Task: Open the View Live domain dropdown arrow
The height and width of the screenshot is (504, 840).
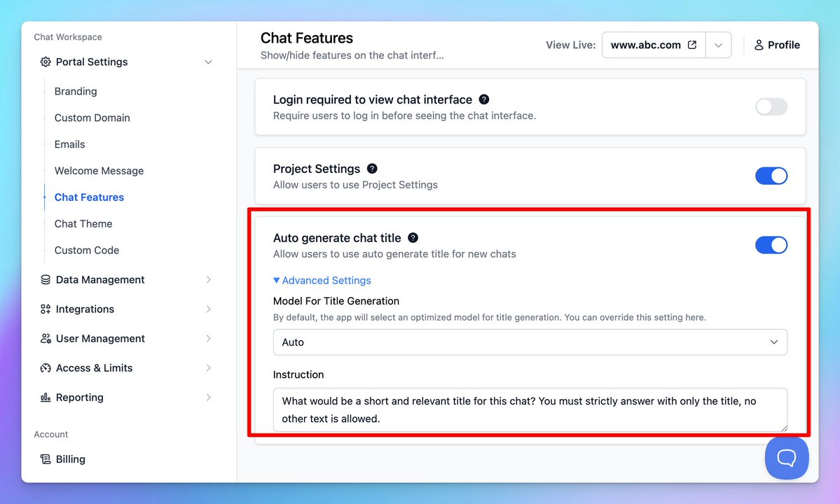Action: pyautogui.click(x=718, y=45)
